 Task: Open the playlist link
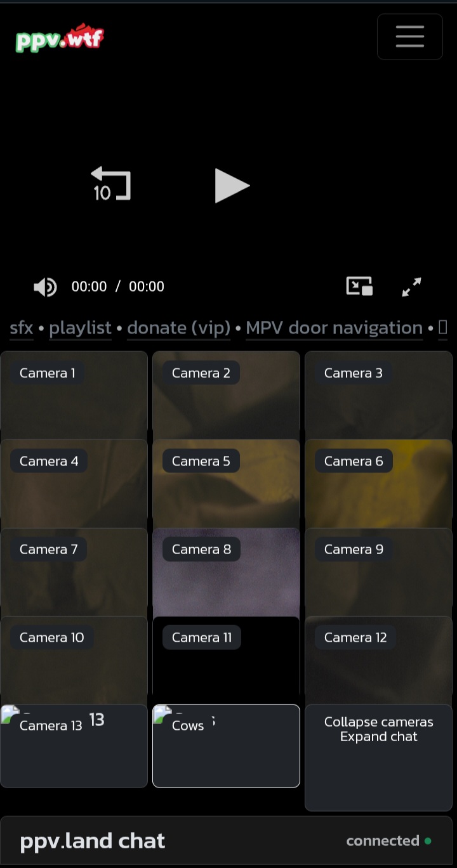click(x=81, y=328)
